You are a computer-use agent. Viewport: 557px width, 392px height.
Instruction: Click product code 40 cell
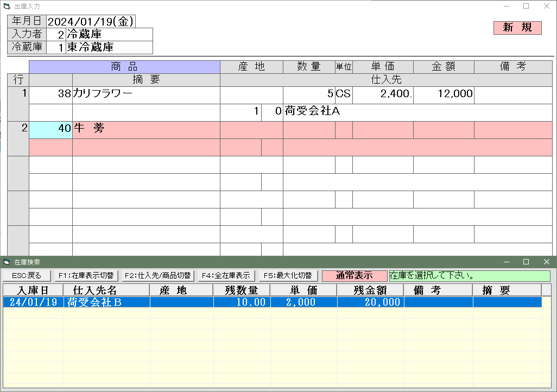(50, 130)
